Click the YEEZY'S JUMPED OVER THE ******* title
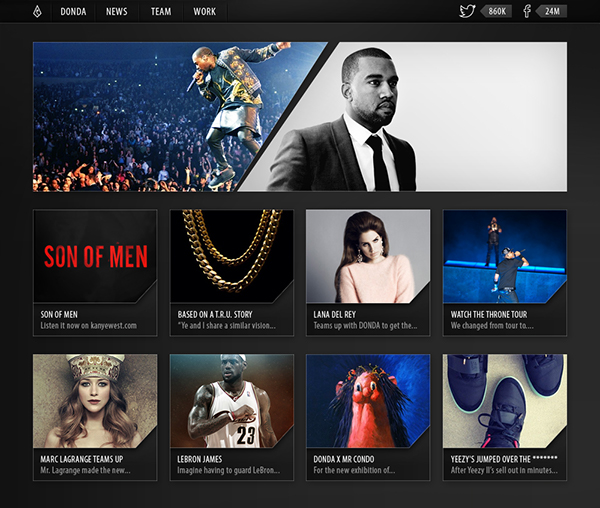The image size is (600, 508). pyautogui.click(x=504, y=459)
